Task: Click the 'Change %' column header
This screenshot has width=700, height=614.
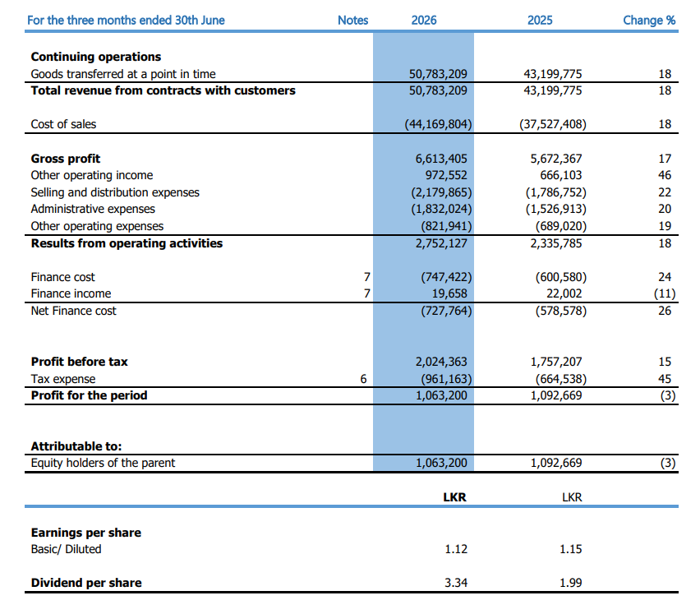Action: (x=649, y=21)
